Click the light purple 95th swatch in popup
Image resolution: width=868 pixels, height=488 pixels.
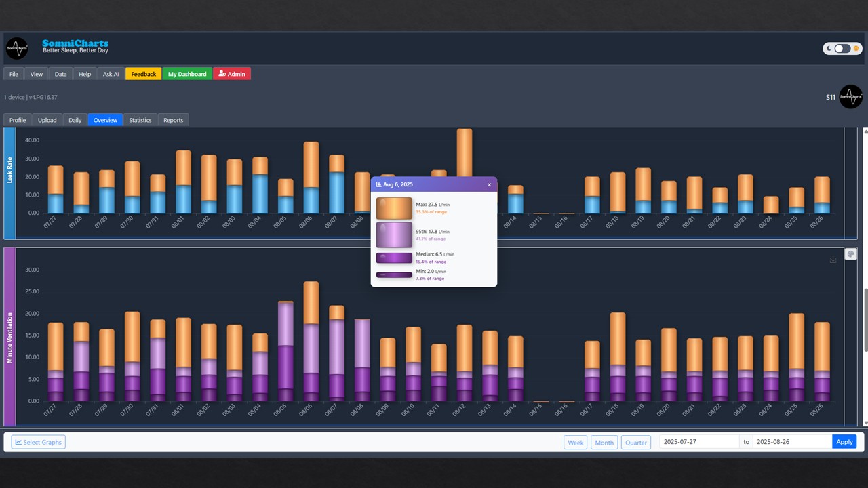pos(394,235)
